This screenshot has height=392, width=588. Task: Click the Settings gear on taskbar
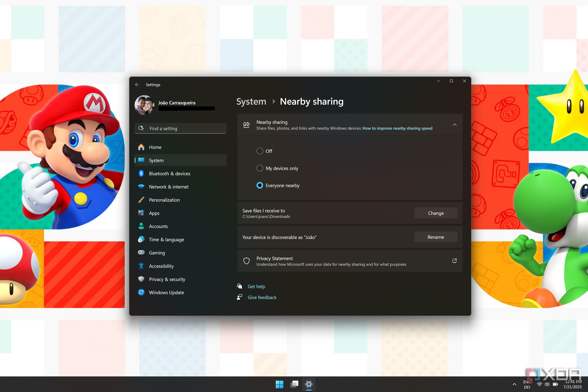coord(309,384)
